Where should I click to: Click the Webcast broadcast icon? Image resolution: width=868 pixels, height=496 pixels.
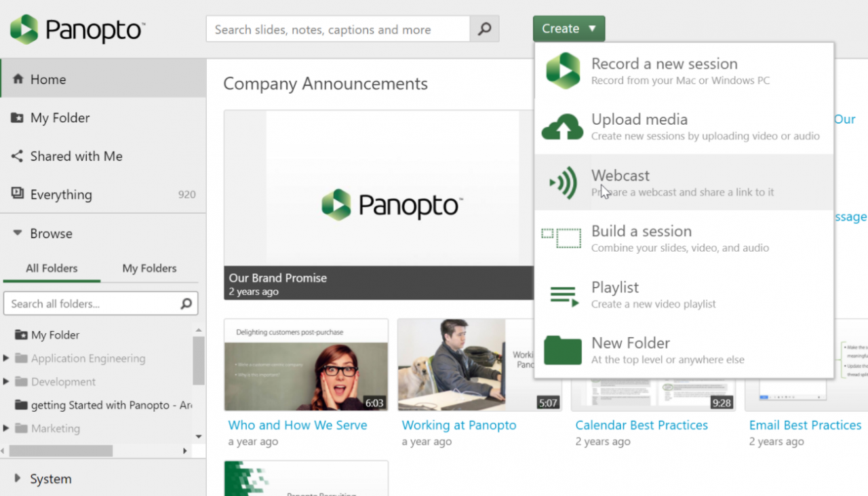coord(563,183)
